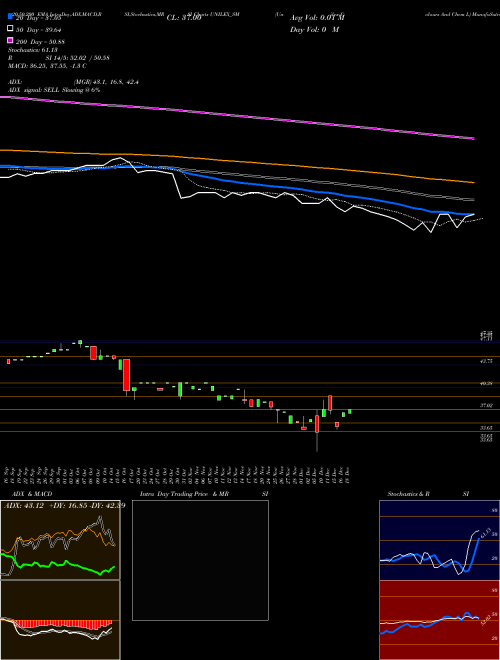Click the blue 20 Day legend swatch
The image size is (500, 660).
pyautogui.click(x=10, y=18)
